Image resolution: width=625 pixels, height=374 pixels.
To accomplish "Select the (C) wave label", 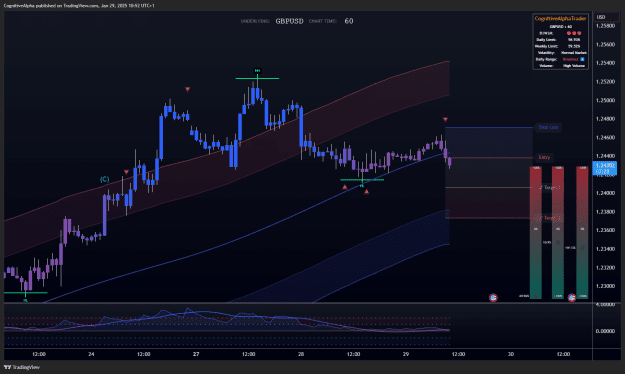I will click(104, 179).
